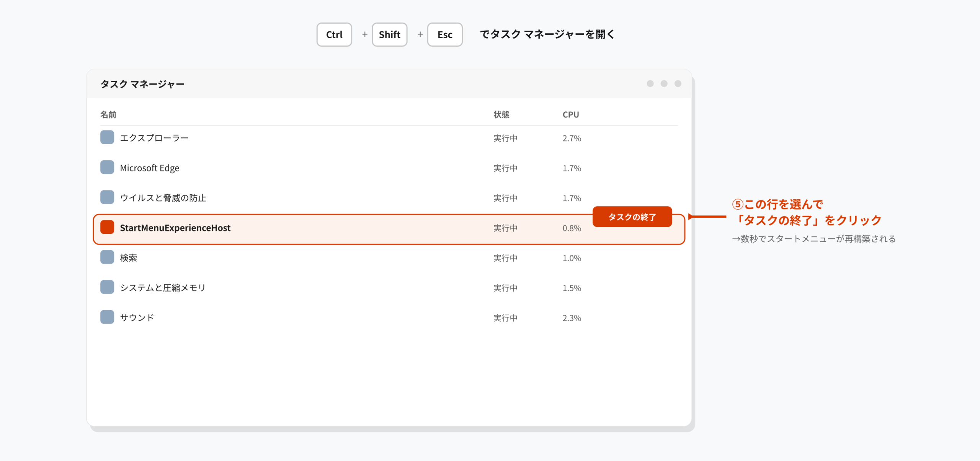
Task: Click 実行中 status in the ウイルスと脅威の防止 row
Action: click(x=505, y=198)
